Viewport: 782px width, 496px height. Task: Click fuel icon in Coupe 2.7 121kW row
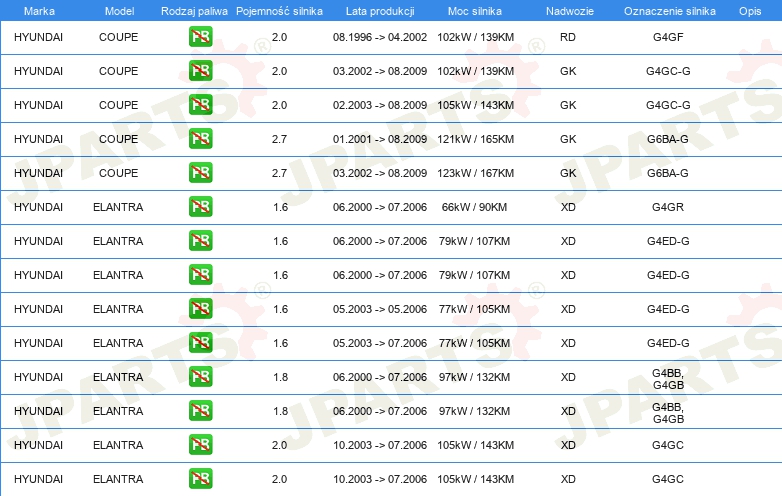[200, 139]
